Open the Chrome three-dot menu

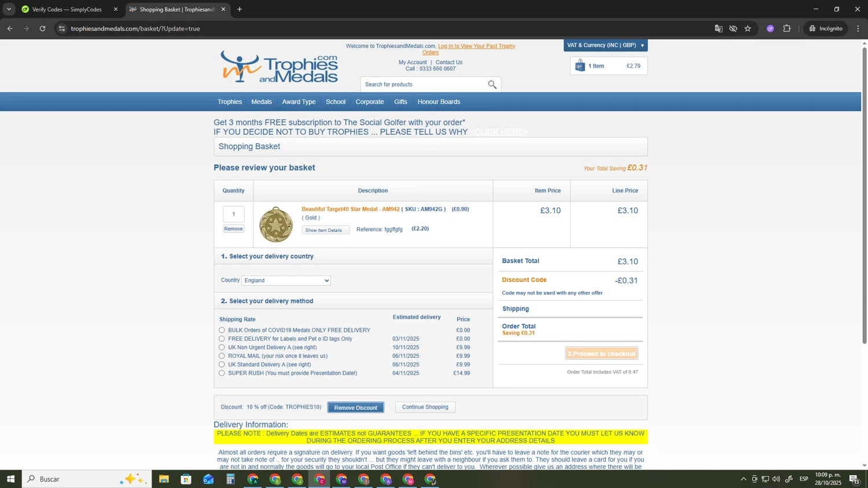(x=858, y=28)
